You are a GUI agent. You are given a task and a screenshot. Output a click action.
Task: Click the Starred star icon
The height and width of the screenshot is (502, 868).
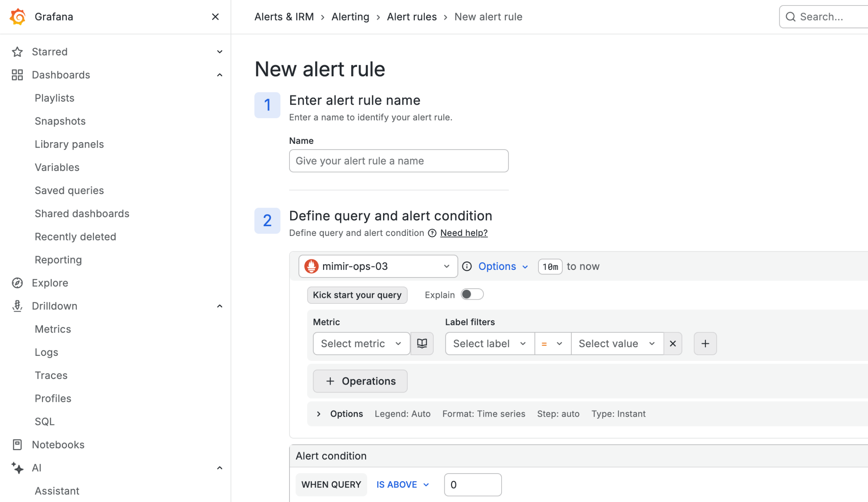click(17, 52)
